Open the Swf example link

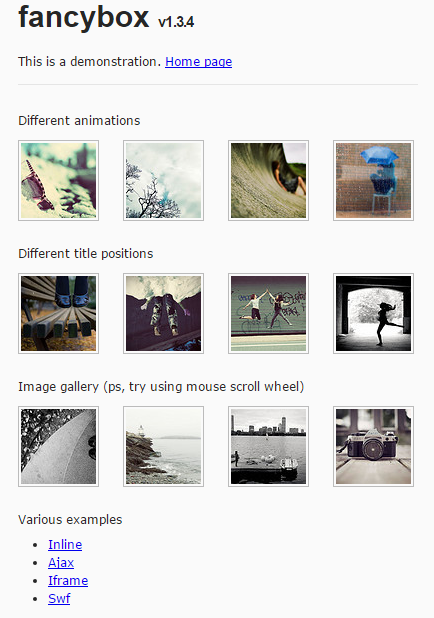tap(59, 598)
